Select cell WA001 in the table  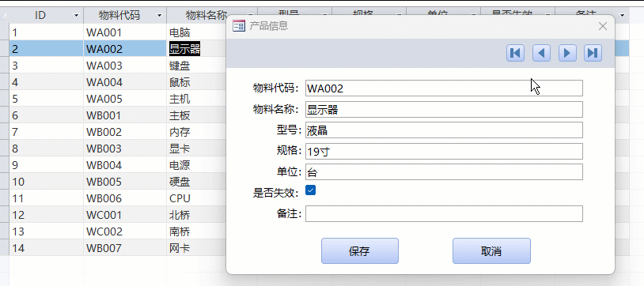125,32
